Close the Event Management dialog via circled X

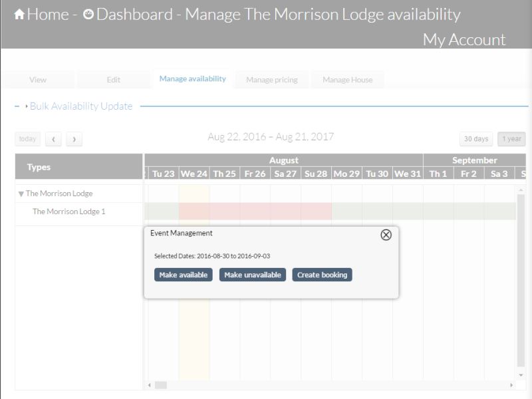(386, 235)
